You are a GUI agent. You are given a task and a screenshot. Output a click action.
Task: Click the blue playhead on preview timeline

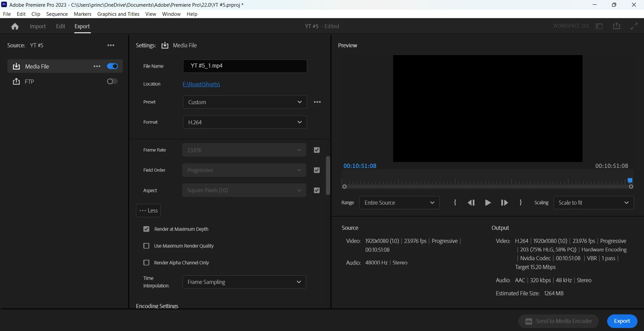tap(630, 181)
